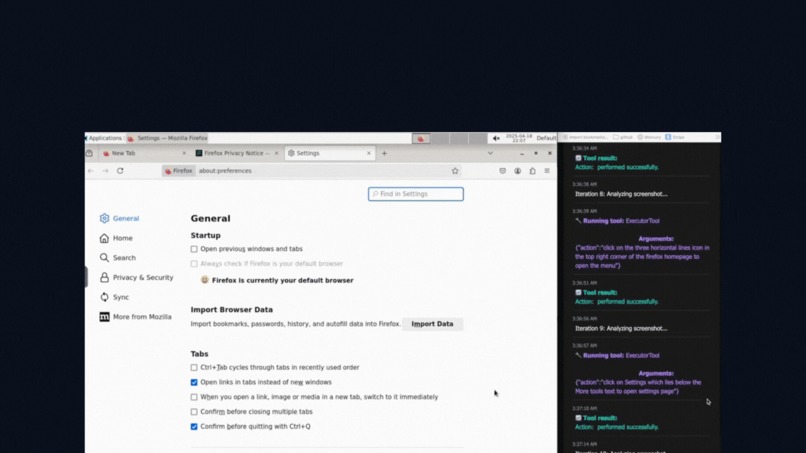Click the '3:37:10 AM' timestamp in log

click(584, 408)
